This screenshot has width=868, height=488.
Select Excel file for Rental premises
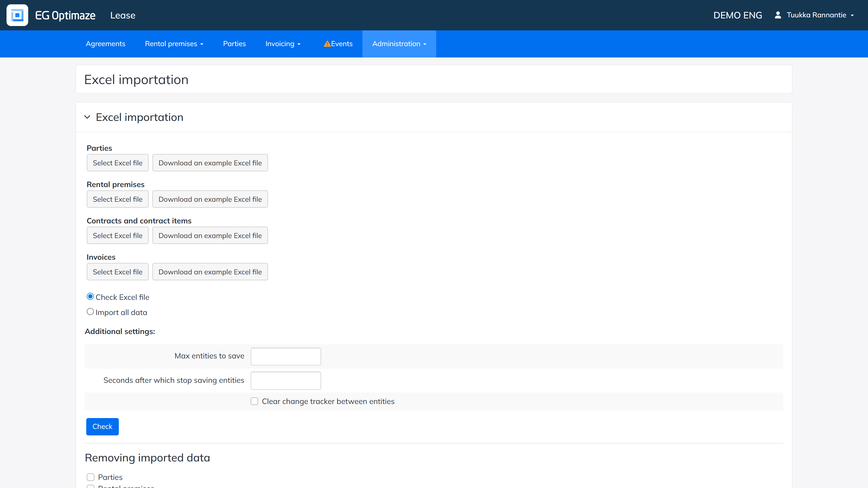pyautogui.click(x=118, y=199)
